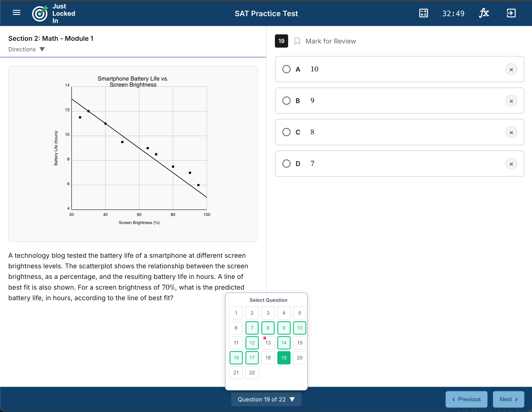Open the math reference formulas sheet
This screenshot has width=532, height=412.
[484, 13]
